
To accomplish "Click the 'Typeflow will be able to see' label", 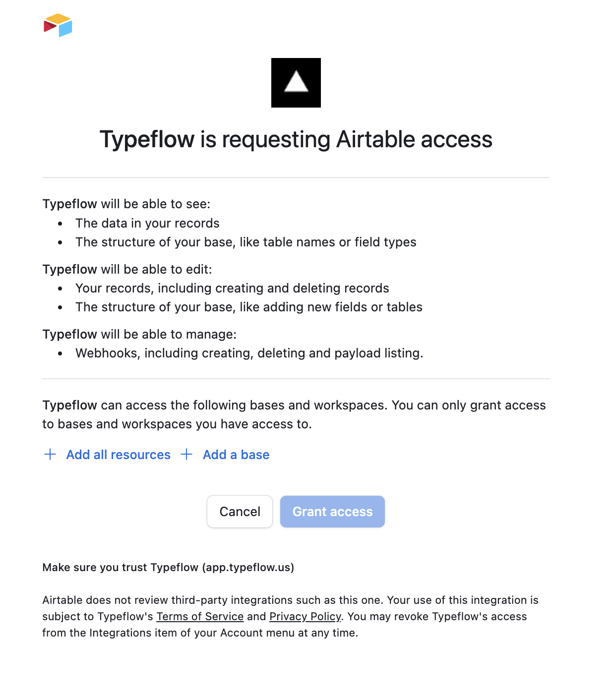I will [126, 204].
